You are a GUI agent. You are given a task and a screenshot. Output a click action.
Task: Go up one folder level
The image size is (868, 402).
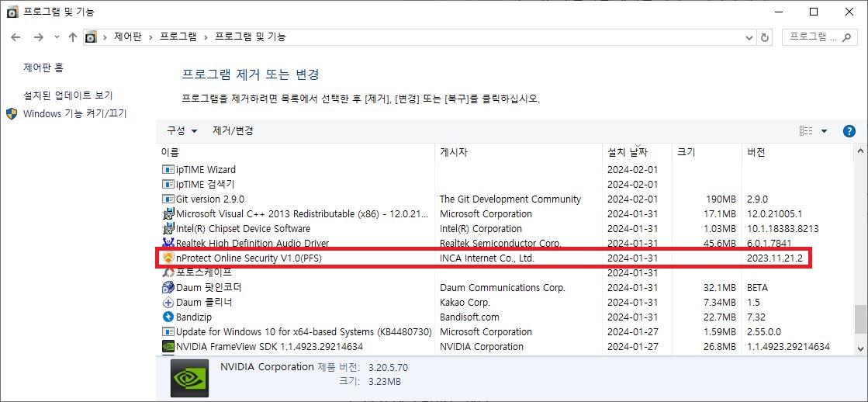click(72, 38)
